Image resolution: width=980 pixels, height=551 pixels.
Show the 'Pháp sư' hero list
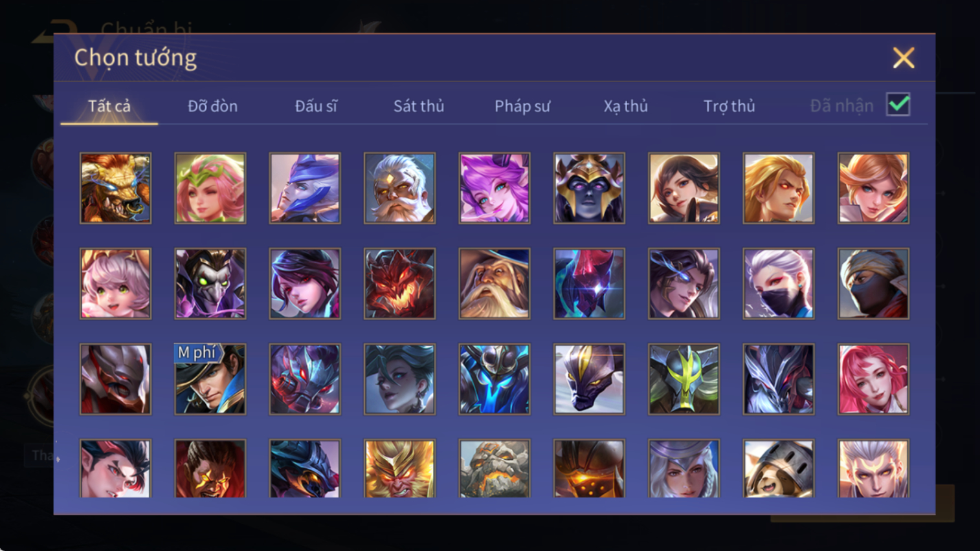[x=522, y=106]
